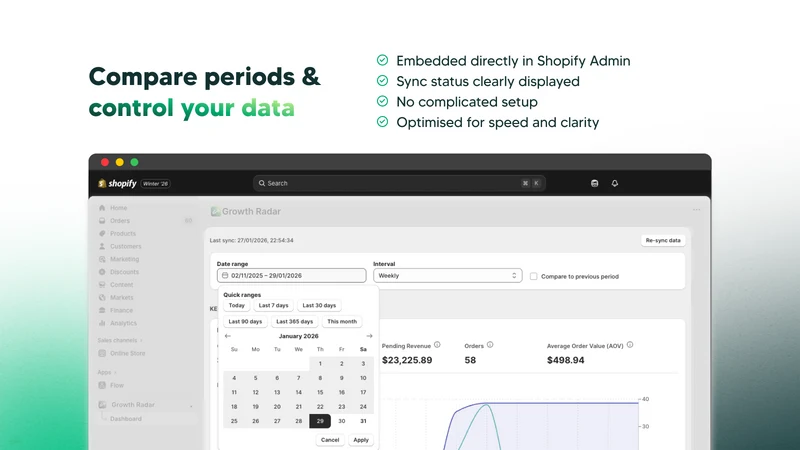
Task: Click the Winter '26 edition badge
Action: click(x=156, y=184)
